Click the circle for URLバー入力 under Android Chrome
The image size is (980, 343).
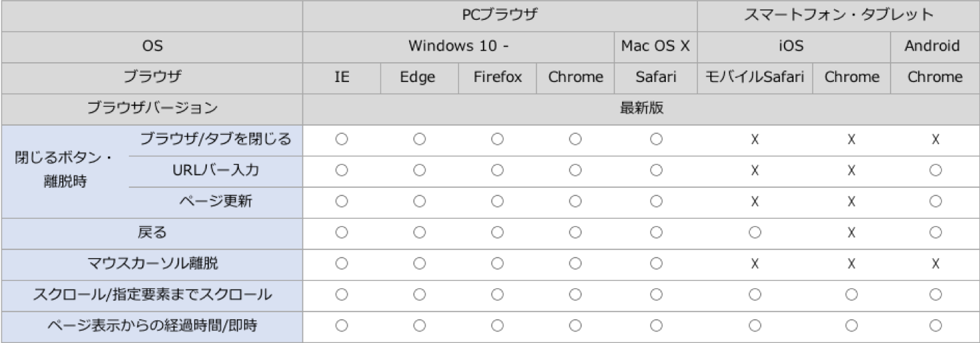point(935,170)
